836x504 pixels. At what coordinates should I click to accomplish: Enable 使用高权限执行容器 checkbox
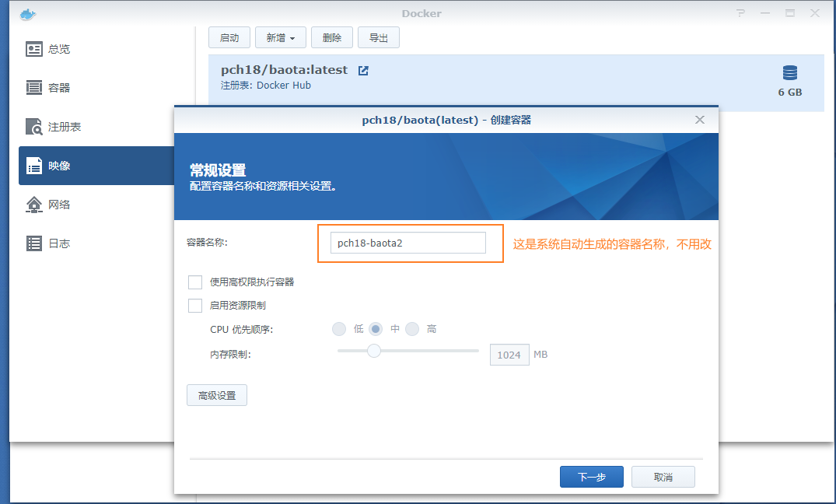195,282
